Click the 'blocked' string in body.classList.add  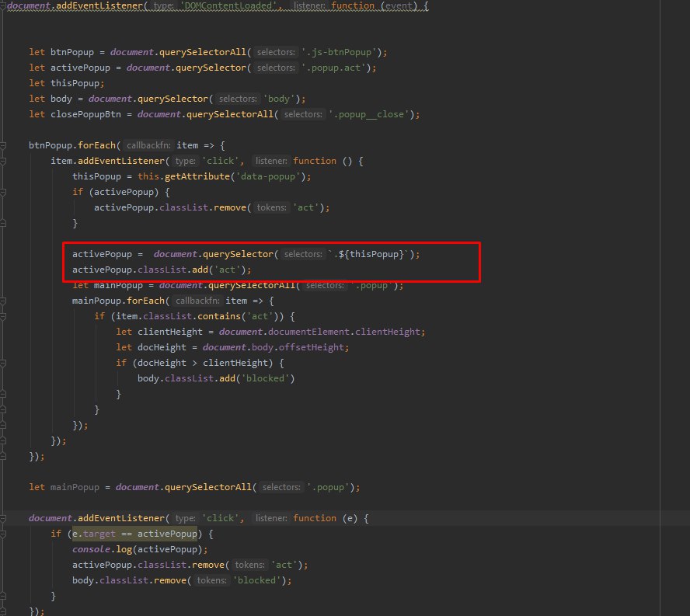click(265, 378)
